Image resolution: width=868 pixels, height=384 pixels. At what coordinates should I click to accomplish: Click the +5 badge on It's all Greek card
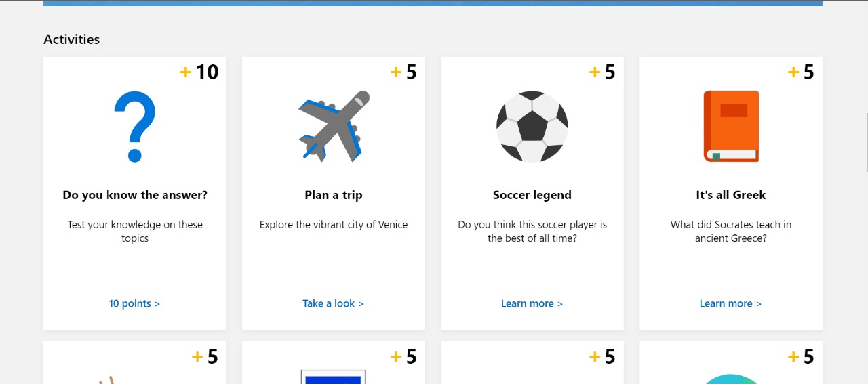[x=801, y=72]
